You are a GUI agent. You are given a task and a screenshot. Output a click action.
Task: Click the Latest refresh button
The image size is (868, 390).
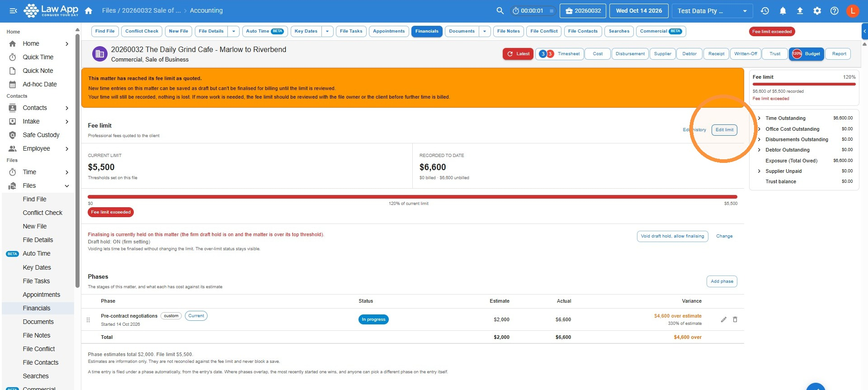[x=518, y=54]
